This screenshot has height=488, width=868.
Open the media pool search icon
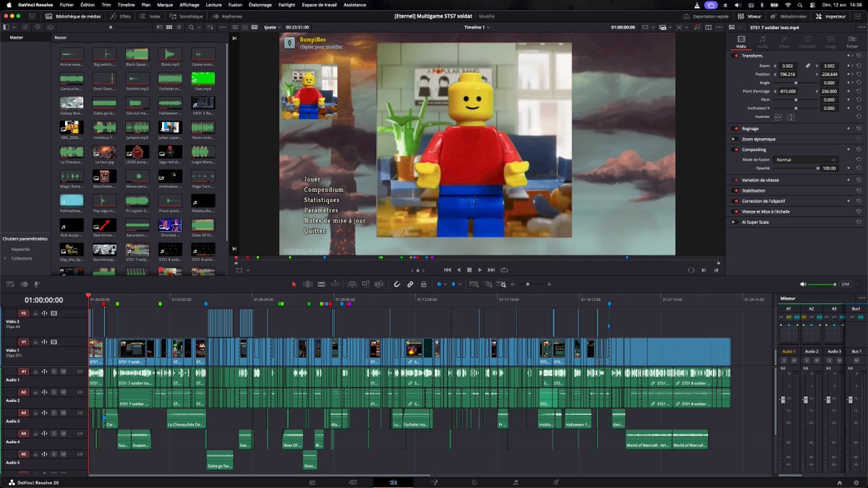[x=192, y=27]
